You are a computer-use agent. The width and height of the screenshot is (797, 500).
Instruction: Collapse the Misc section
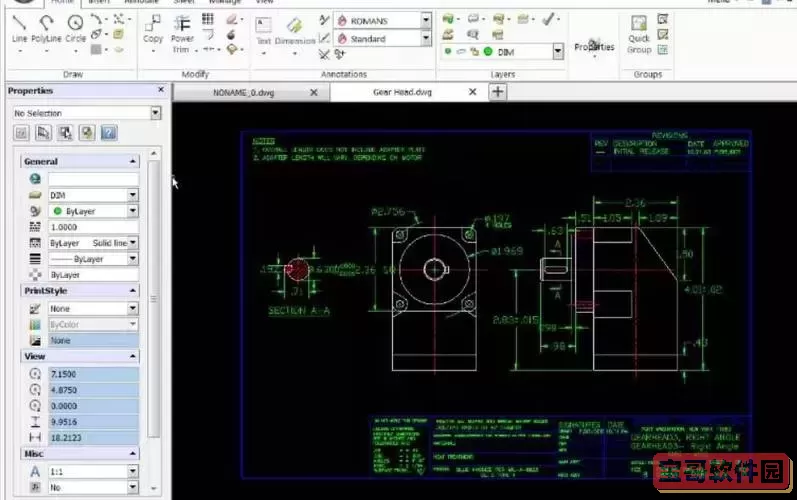[x=133, y=453]
